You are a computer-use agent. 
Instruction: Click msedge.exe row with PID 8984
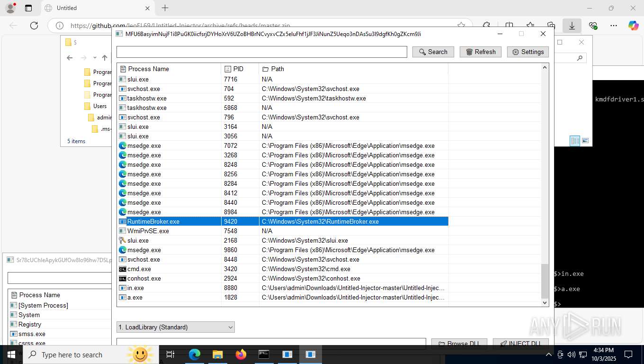click(283, 212)
